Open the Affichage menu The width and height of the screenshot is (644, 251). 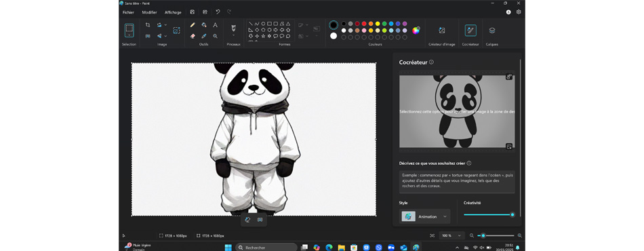173,12
